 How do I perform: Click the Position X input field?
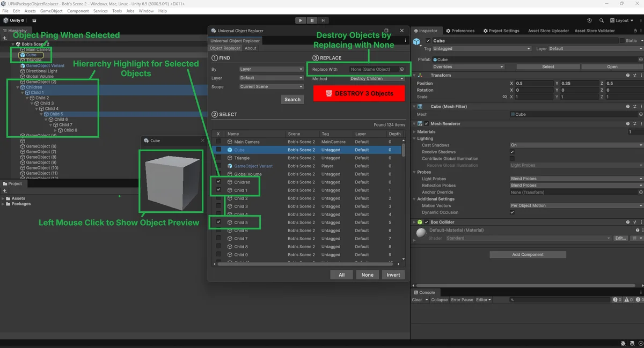pyautogui.click(x=535, y=83)
